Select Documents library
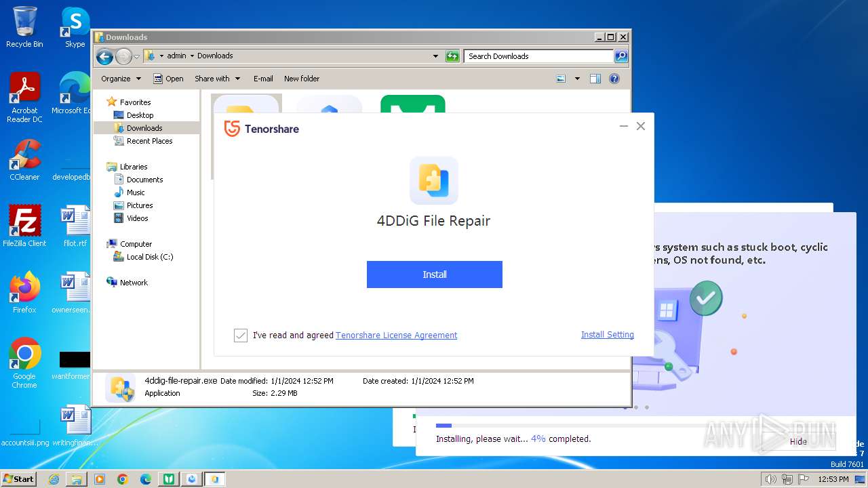This screenshot has height=488, width=868. tap(144, 180)
